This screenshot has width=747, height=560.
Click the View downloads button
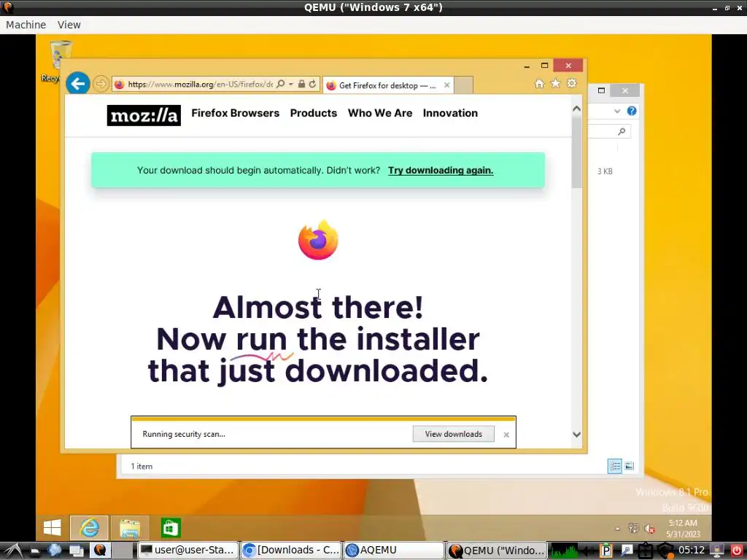click(x=453, y=434)
